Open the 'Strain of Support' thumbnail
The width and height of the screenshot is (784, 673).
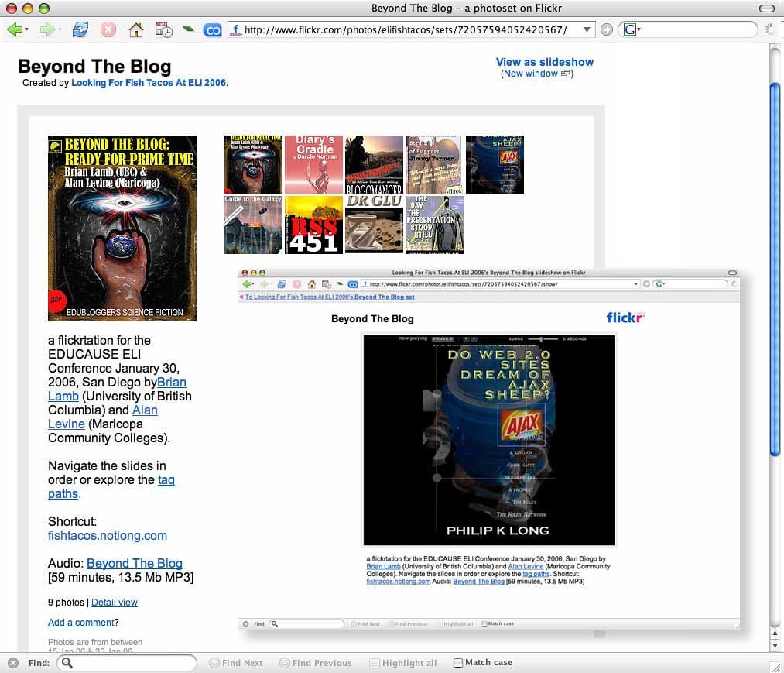pyautogui.click(x=434, y=164)
